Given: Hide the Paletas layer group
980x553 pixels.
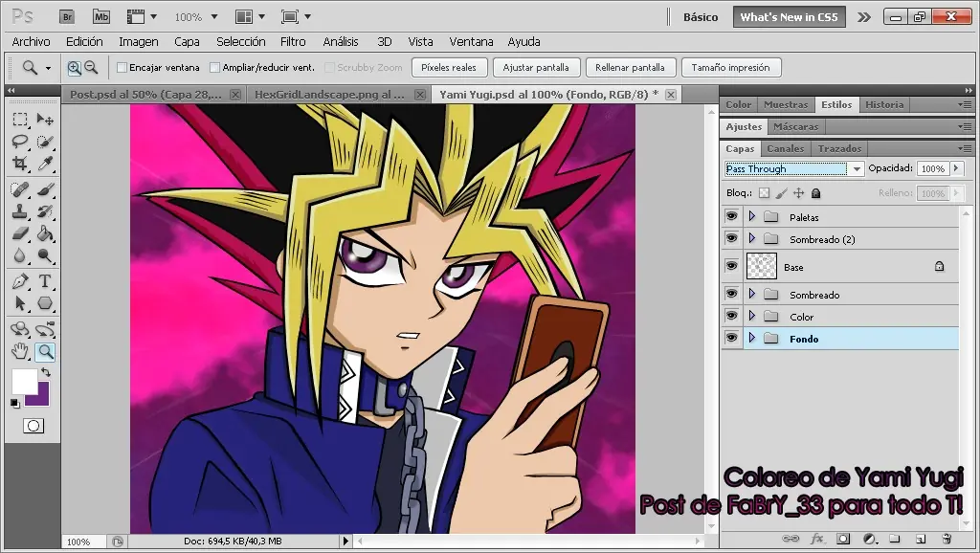Looking at the screenshot, I should point(732,217).
